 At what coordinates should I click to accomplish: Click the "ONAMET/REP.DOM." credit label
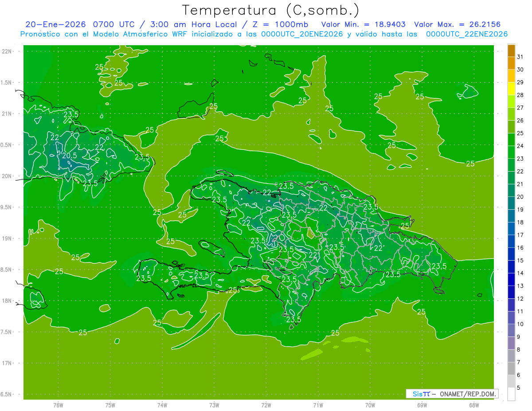pyautogui.click(x=468, y=394)
